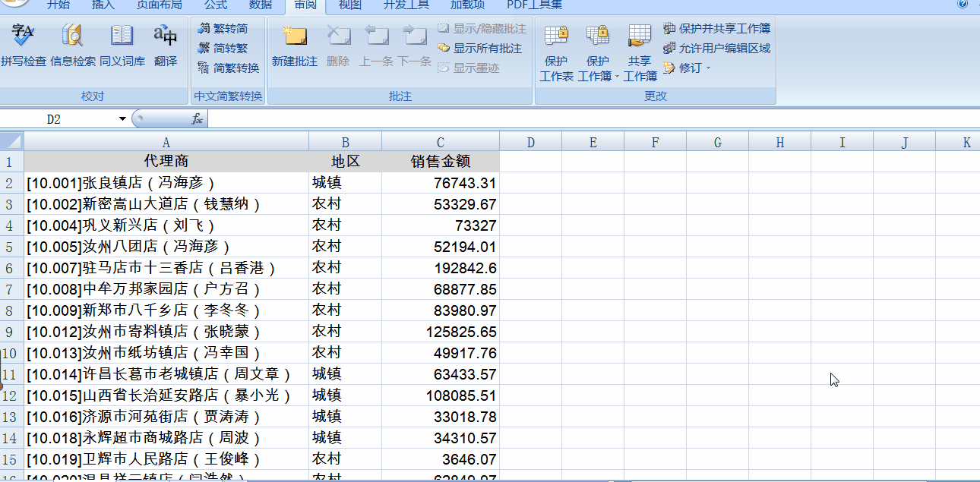Click the 地区 header cell
Image resolution: width=980 pixels, height=482 pixels.
pos(345,162)
